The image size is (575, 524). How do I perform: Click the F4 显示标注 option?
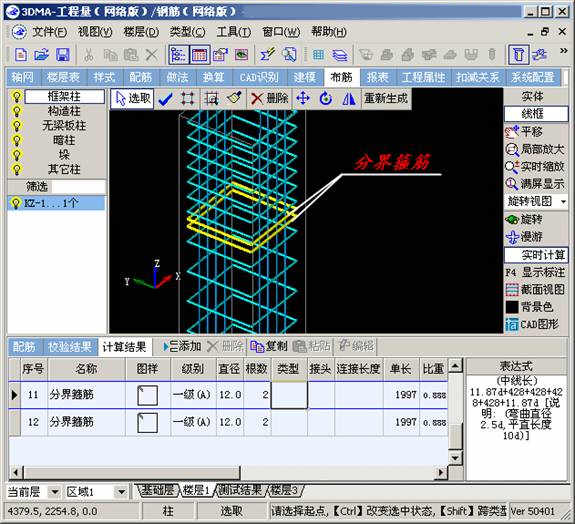pyautogui.click(x=535, y=272)
